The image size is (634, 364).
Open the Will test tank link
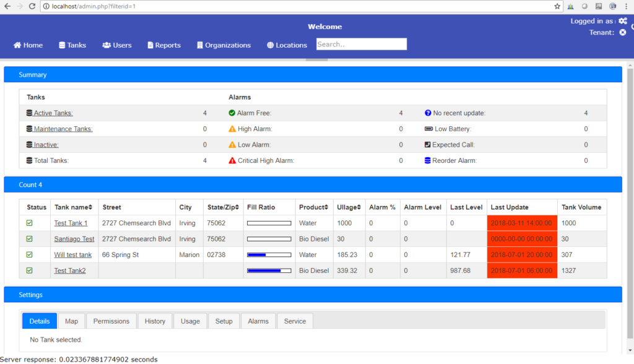73,254
